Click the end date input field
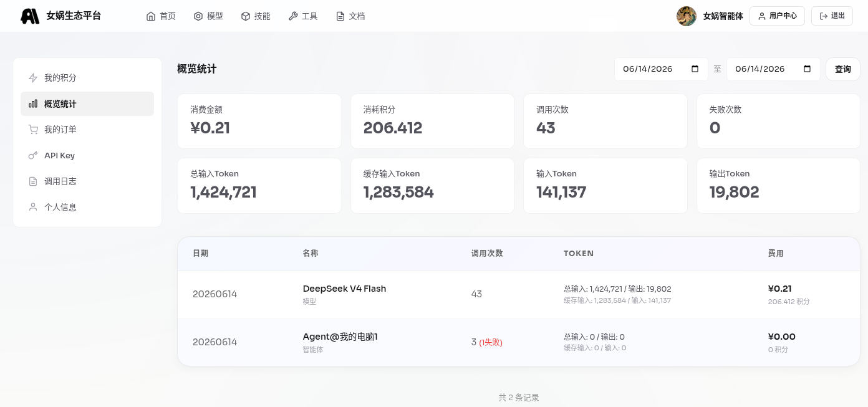Screen dimensions: 868x407 coord(773,69)
